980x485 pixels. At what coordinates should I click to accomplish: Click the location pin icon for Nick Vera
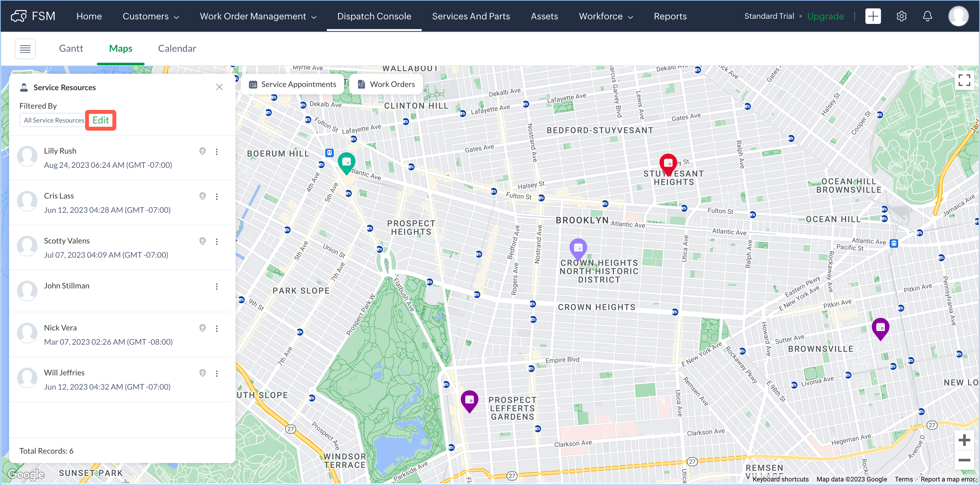tap(202, 328)
